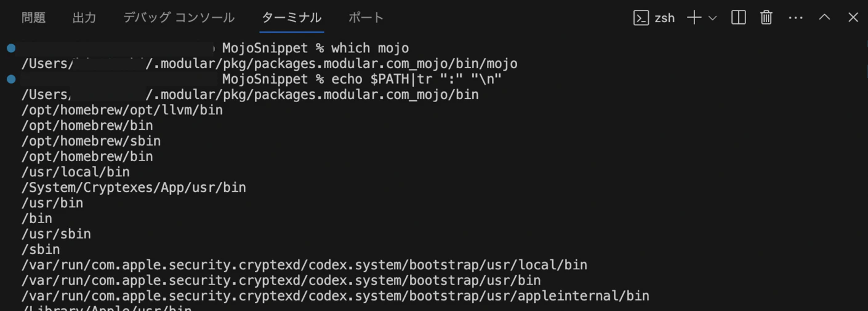
Task: Click the '/usr/sbin' output line
Action: click(56, 234)
